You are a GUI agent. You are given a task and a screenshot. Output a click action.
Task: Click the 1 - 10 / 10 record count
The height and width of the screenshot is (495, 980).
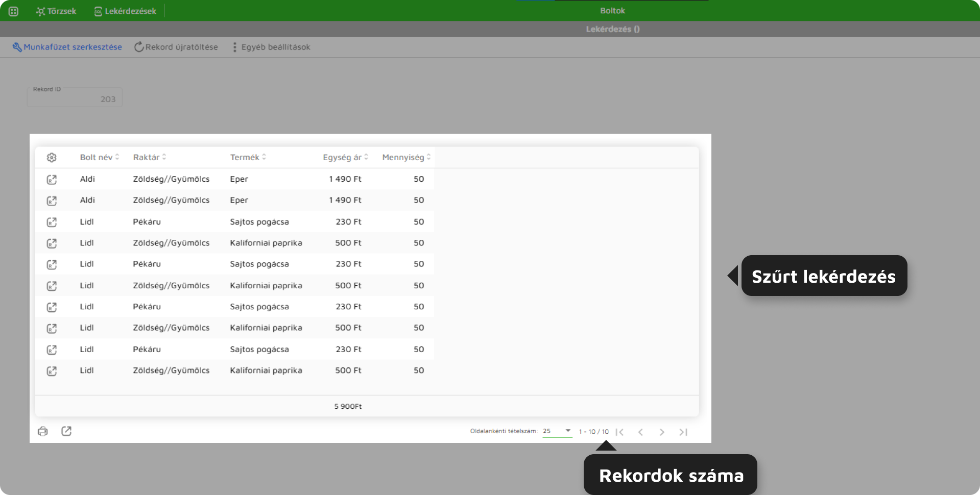pyautogui.click(x=593, y=432)
